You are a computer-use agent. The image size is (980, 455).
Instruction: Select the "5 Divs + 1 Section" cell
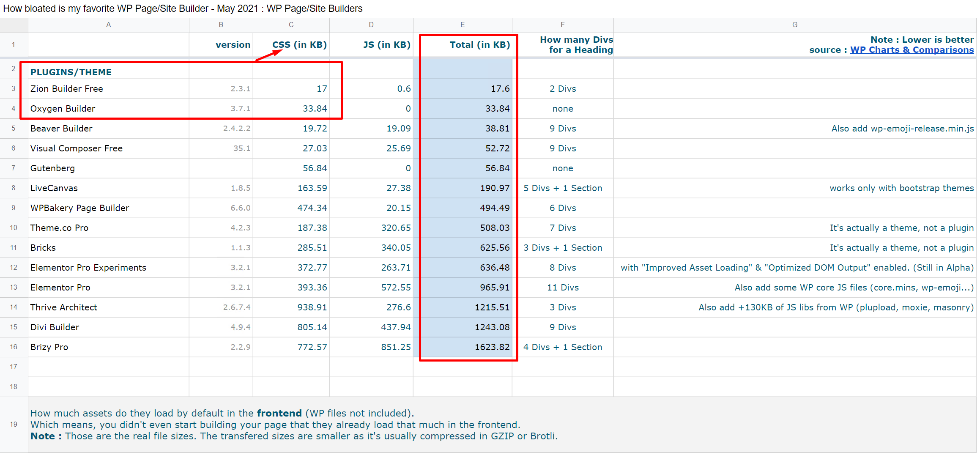[x=563, y=188]
